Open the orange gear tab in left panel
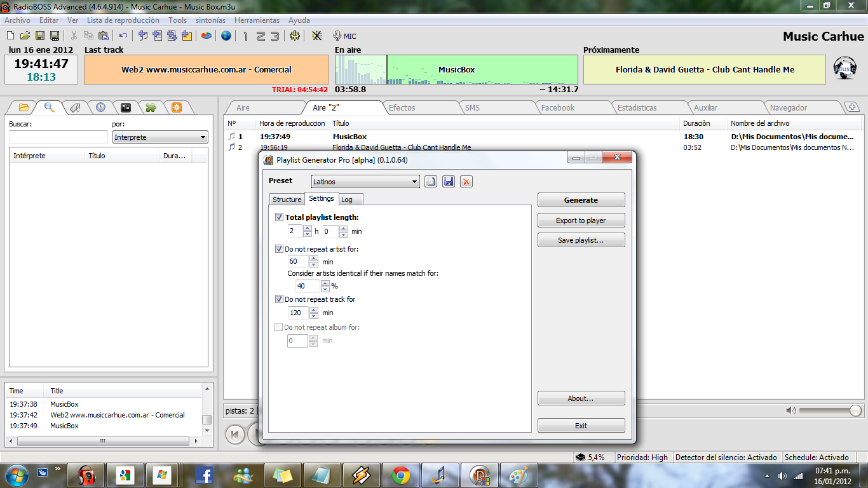This screenshot has height=488, width=868. [x=177, y=107]
